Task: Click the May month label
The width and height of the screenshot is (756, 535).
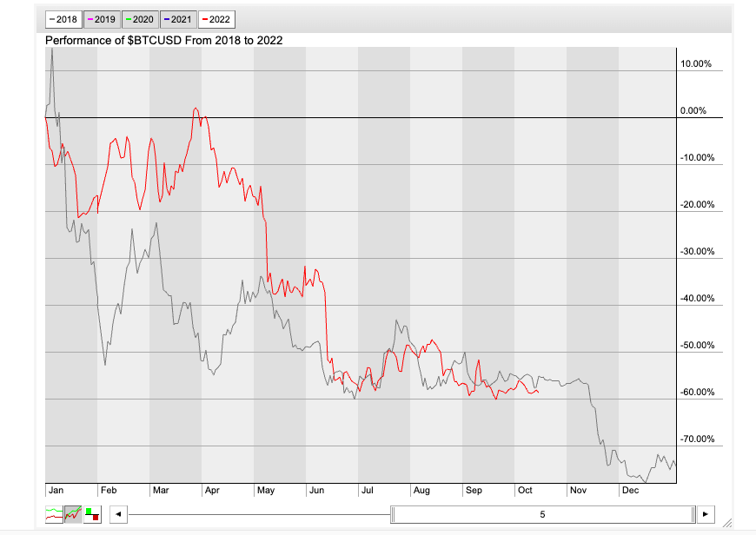Action: click(x=266, y=490)
